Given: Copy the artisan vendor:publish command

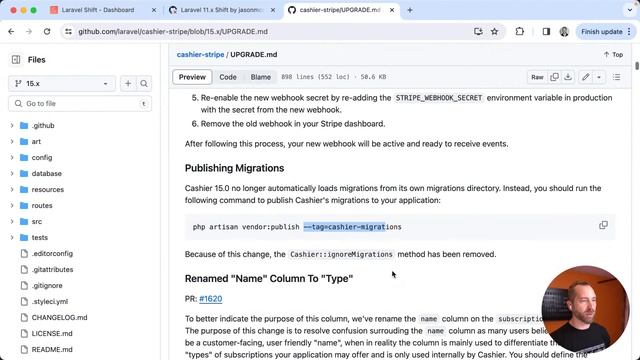Looking at the screenshot, I should click(x=603, y=225).
